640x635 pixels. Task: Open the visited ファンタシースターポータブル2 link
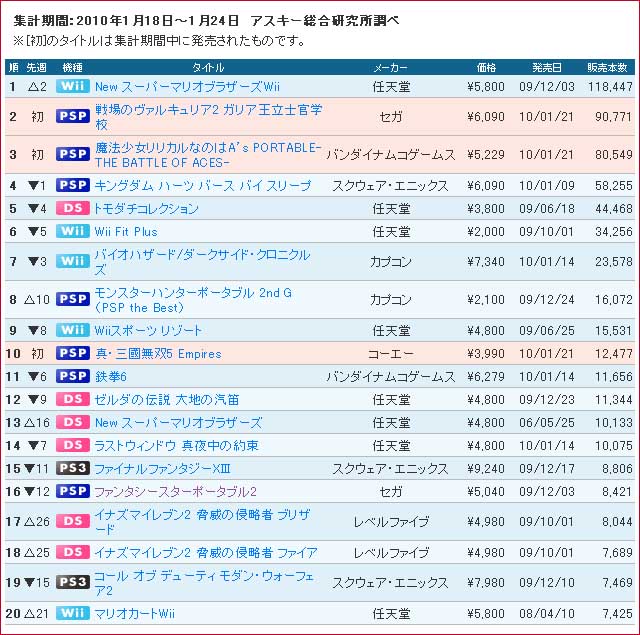[x=176, y=491]
